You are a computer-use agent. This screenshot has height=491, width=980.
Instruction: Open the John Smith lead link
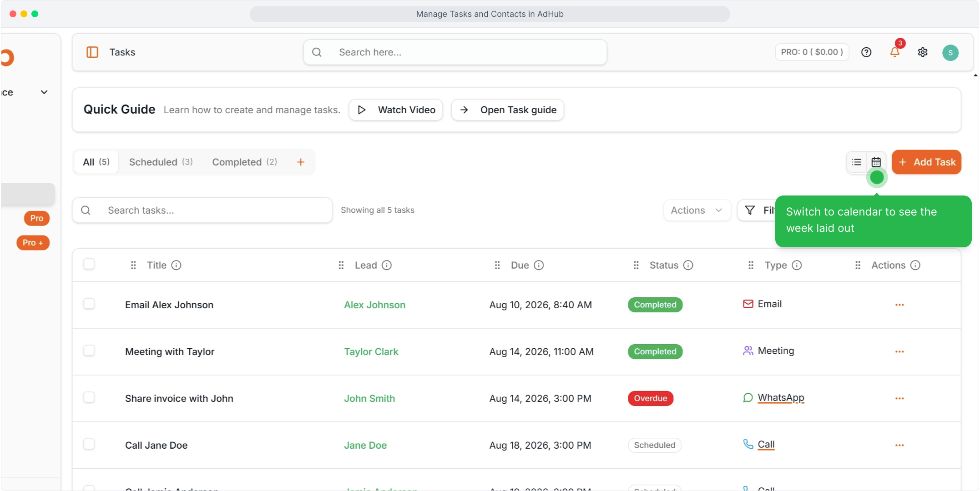pyautogui.click(x=369, y=399)
